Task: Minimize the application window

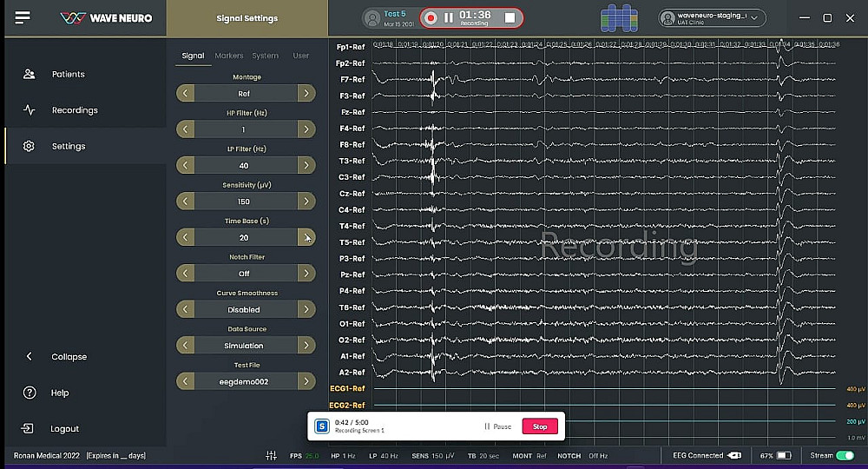Action: pyautogui.click(x=805, y=18)
